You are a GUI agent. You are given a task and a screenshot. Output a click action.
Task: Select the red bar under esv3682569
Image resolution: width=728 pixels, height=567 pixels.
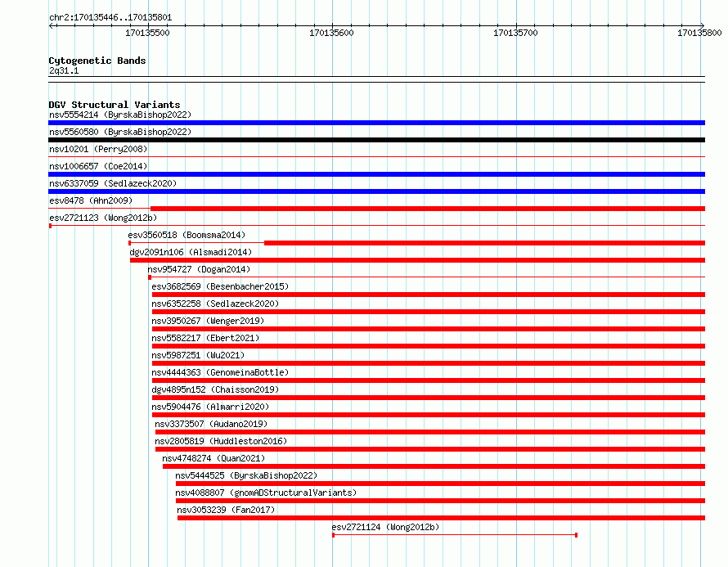click(429, 295)
